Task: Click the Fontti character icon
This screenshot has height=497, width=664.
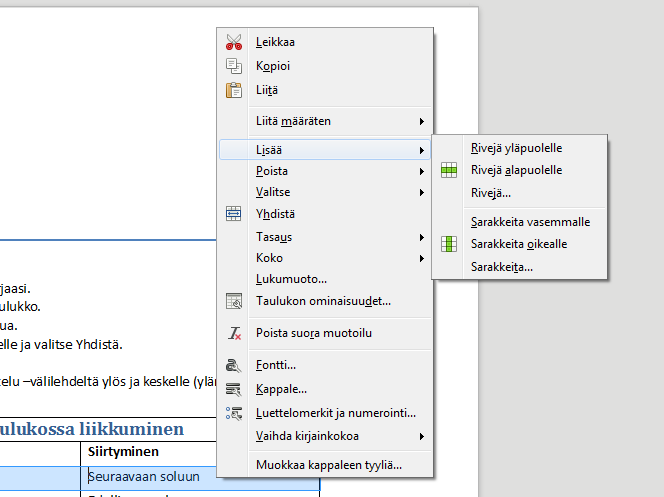Action: [x=233, y=365]
